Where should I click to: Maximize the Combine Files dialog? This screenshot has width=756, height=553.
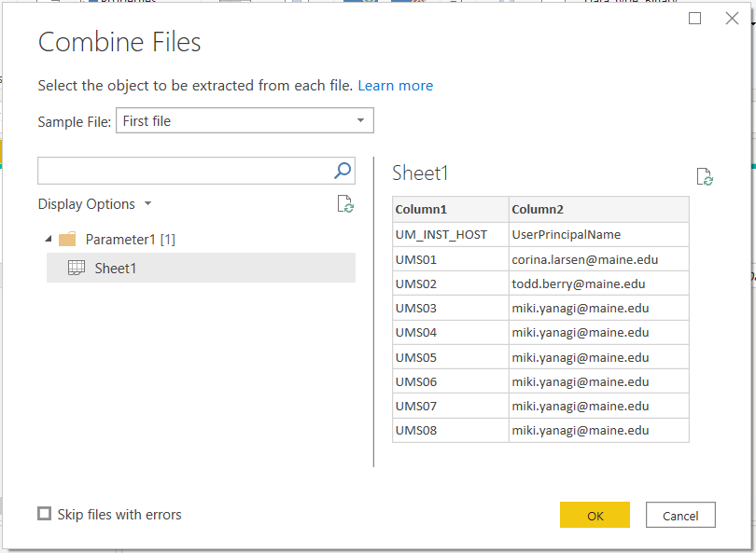(x=694, y=19)
